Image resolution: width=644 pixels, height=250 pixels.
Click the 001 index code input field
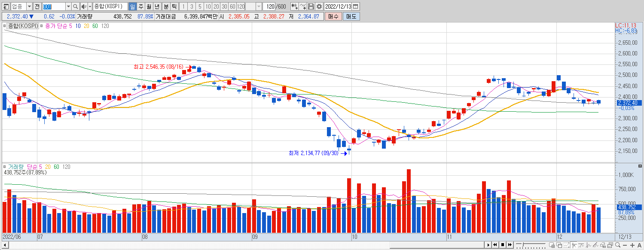coord(54,6)
